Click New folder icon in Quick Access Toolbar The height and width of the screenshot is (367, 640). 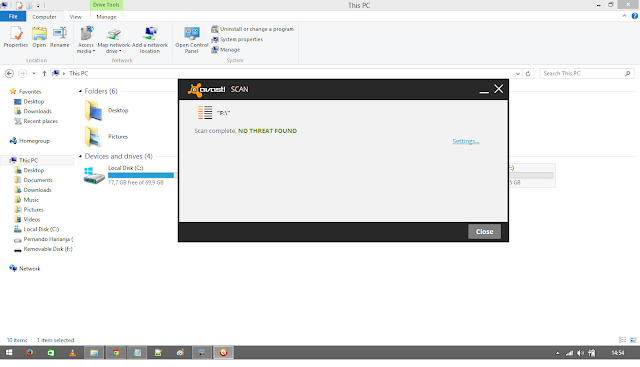point(29,5)
